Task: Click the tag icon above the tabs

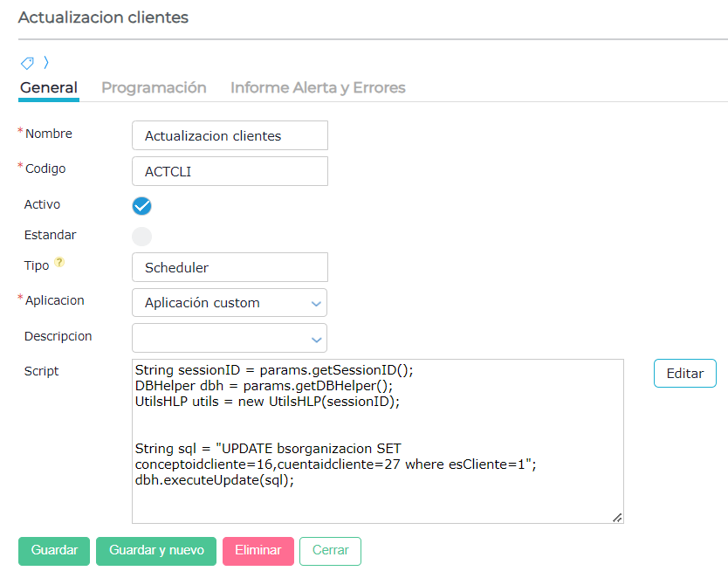Action: click(x=27, y=63)
